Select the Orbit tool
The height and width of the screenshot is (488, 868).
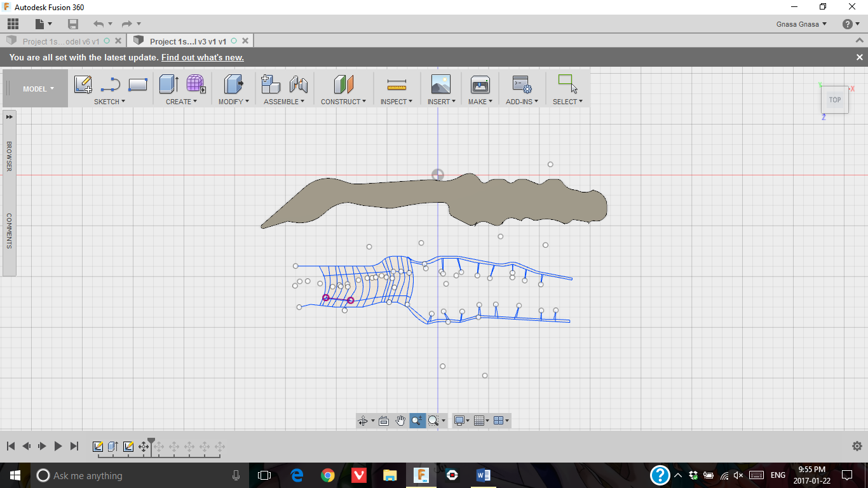pos(363,420)
